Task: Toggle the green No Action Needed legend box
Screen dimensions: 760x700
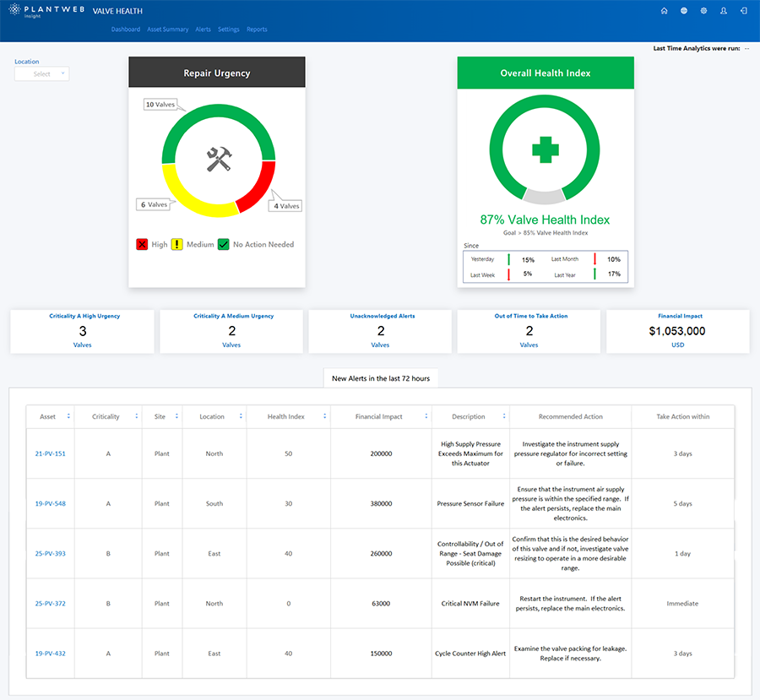Action: (224, 244)
